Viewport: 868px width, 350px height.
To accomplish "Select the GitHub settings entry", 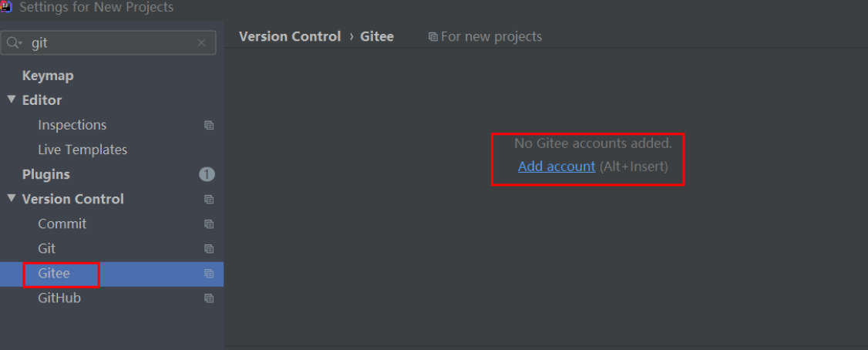I will coord(59,298).
